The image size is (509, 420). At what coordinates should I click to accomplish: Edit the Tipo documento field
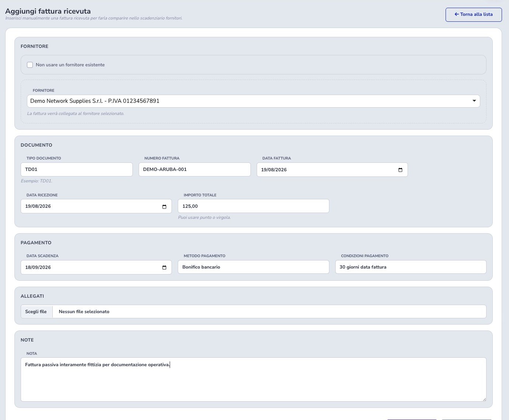(77, 169)
